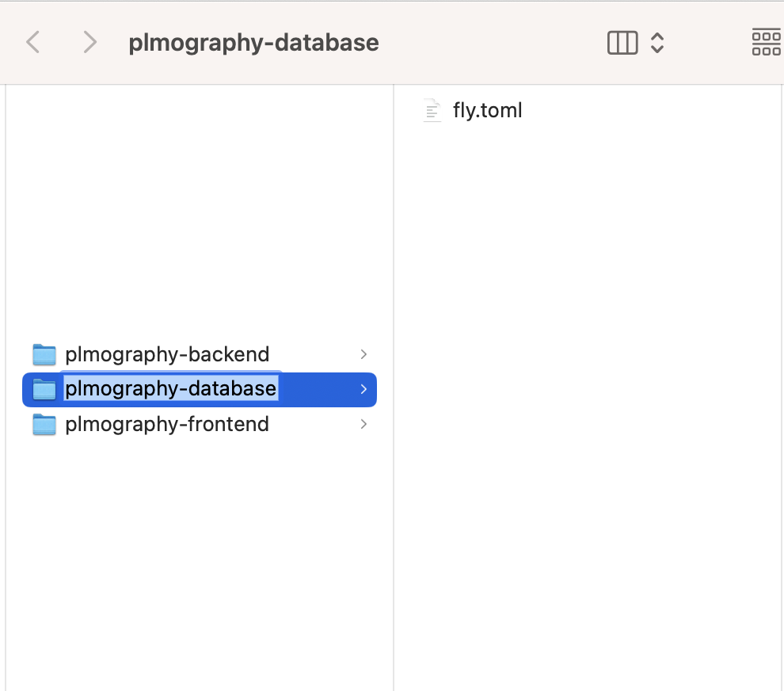Click the plmography-backend folder icon
Screen dimensions: 784x691
44,354
